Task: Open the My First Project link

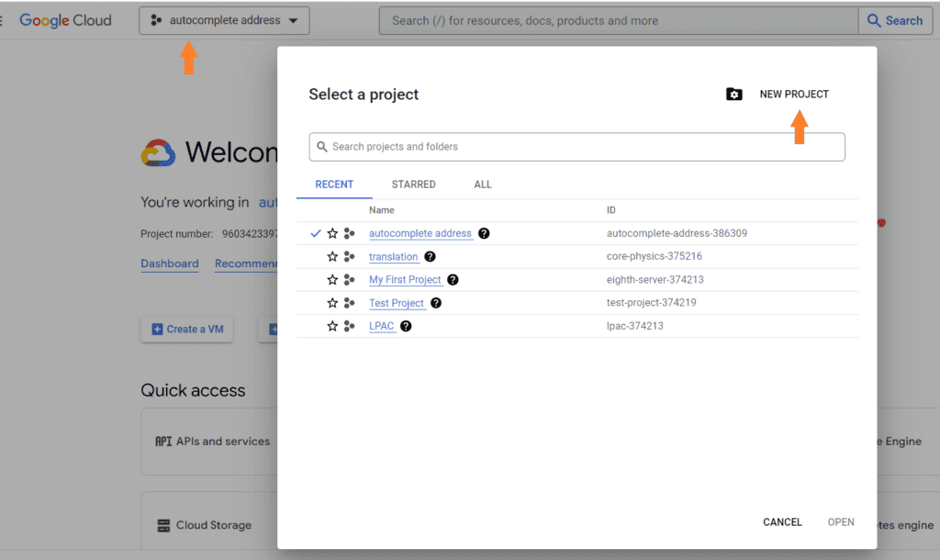Action: (405, 279)
